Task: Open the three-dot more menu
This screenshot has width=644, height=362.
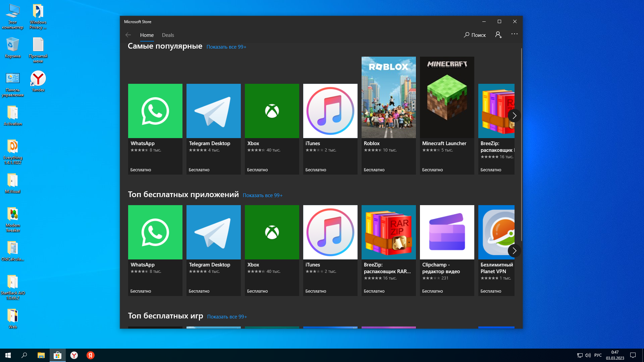Action: coord(514,34)
